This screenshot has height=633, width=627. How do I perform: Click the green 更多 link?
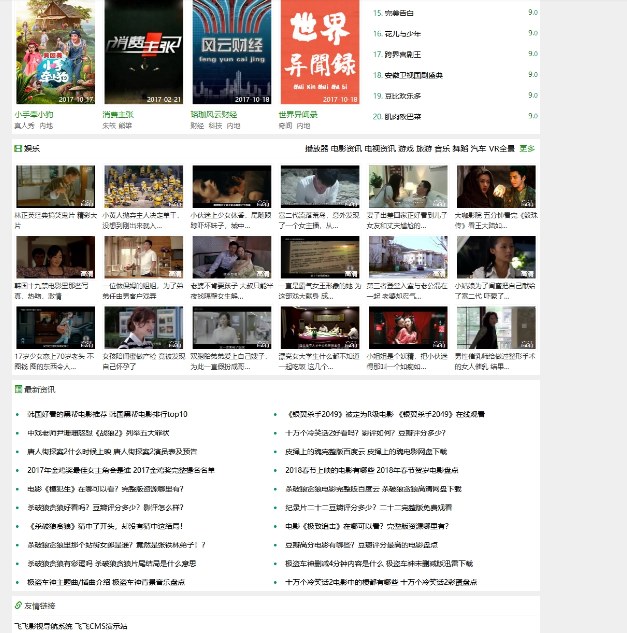tap(527, 149)
